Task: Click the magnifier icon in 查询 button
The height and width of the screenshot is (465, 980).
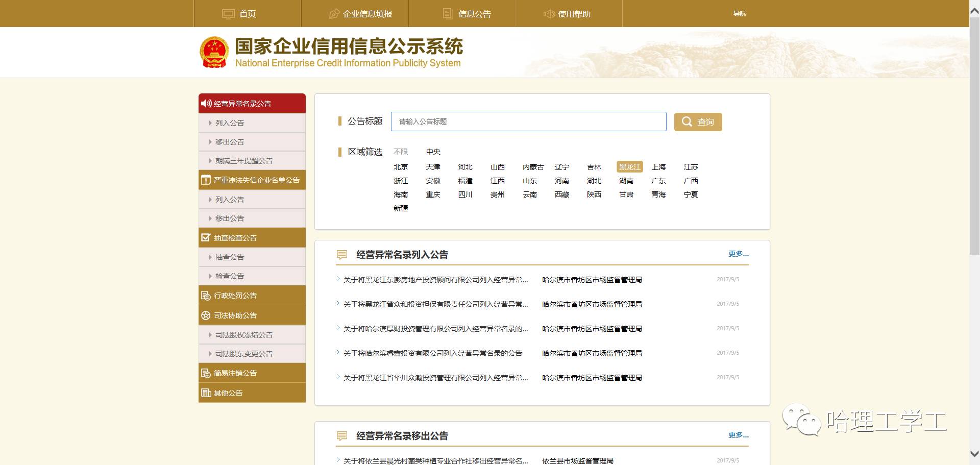Action: point(687,121)
